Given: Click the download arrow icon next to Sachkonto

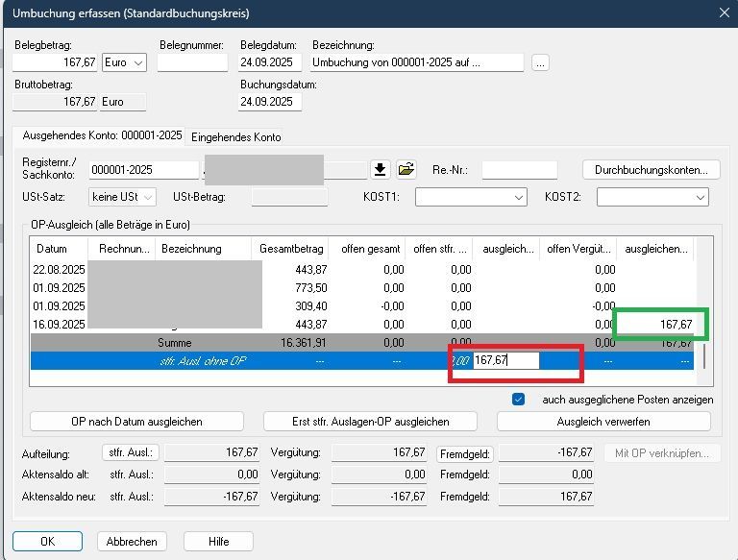Looking at the screenshot, I should [381, 170].
